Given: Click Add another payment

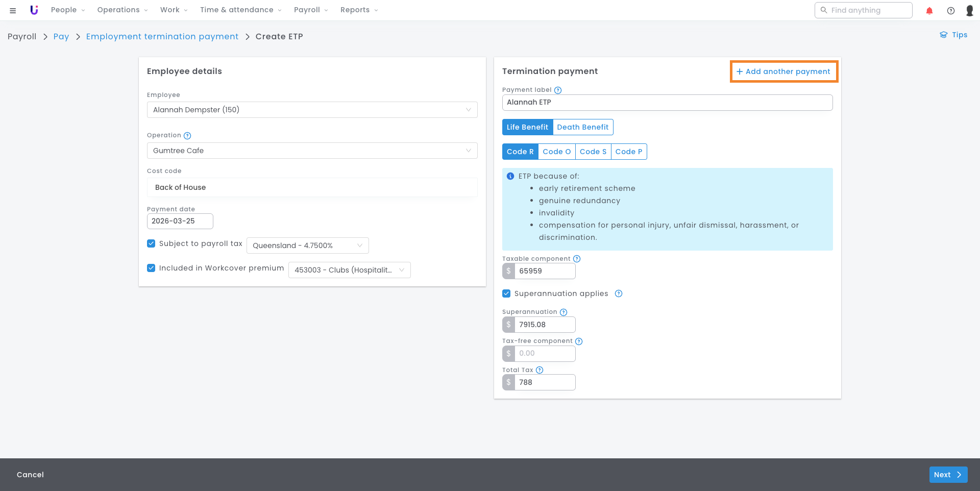Looking at the screenshot, I should [x=783, y=71].
